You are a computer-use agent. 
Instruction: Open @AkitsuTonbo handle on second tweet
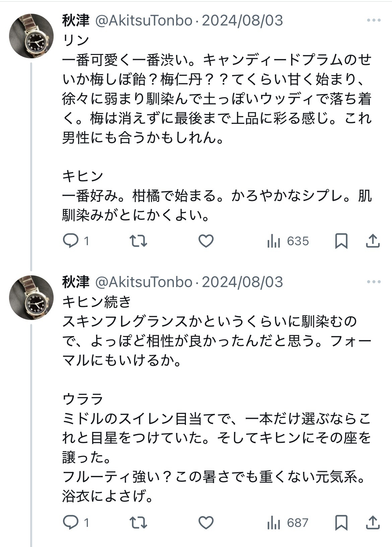click(144, 282)
